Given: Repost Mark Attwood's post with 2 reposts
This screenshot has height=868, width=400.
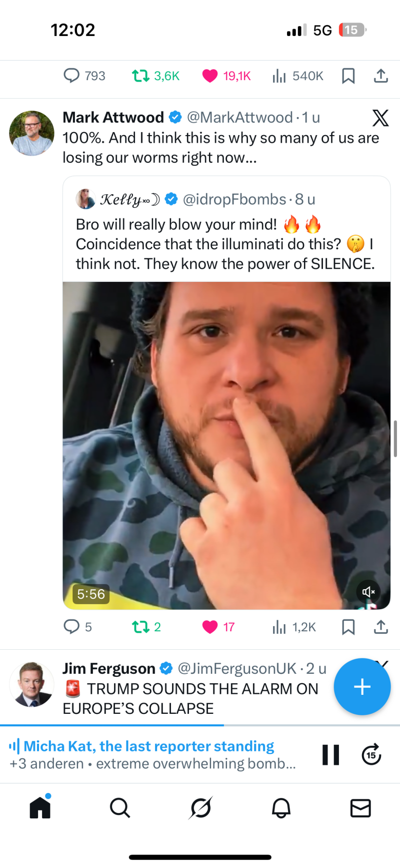Looking at the screenshot, I should 140,627.
